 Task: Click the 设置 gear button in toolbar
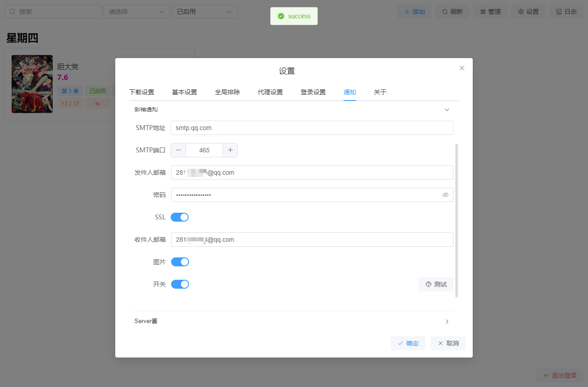click(x=528, y=12)
